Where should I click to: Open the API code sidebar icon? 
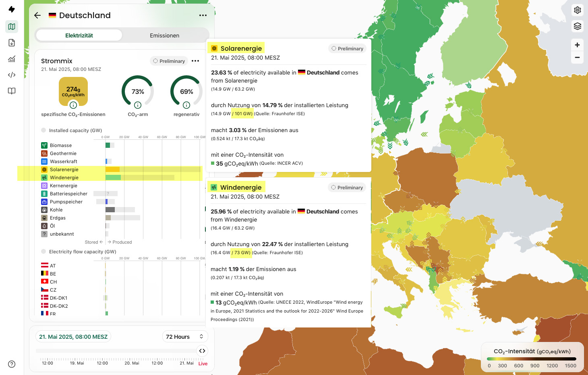point(12,75)
